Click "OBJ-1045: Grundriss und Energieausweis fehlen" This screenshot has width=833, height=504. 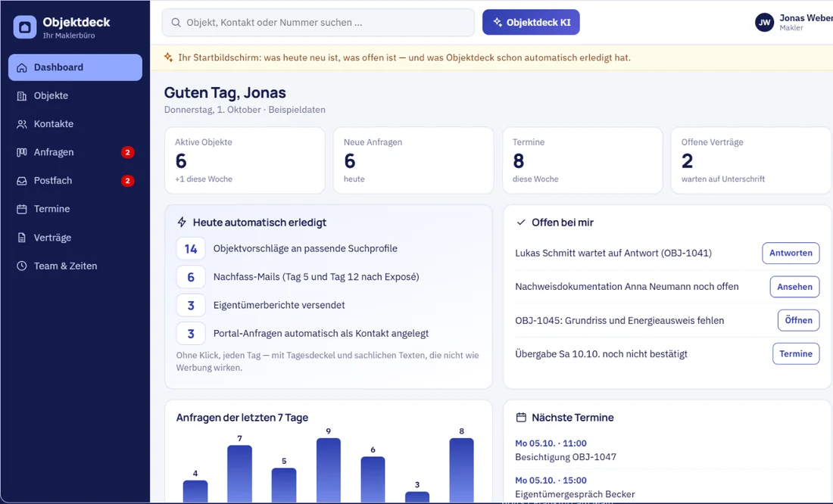pos(619,320)
